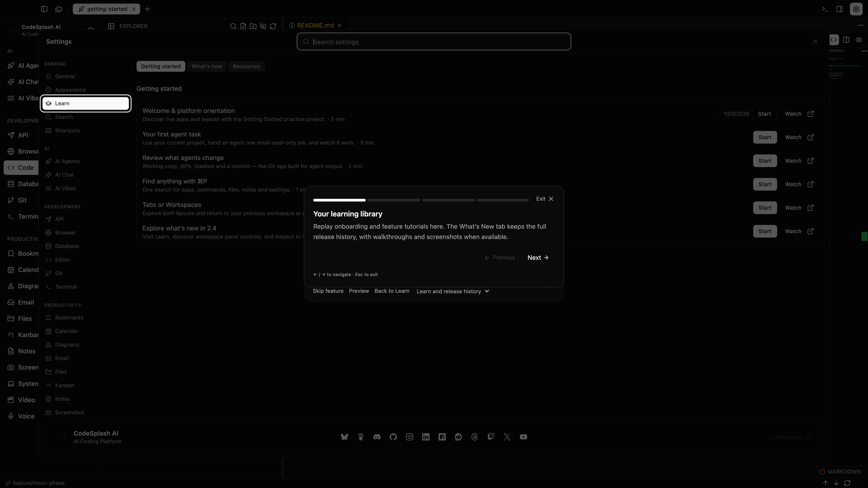Select AI Agents in settings sidebar
This screenshot has height=488, width=868.
tap(86, 161)
